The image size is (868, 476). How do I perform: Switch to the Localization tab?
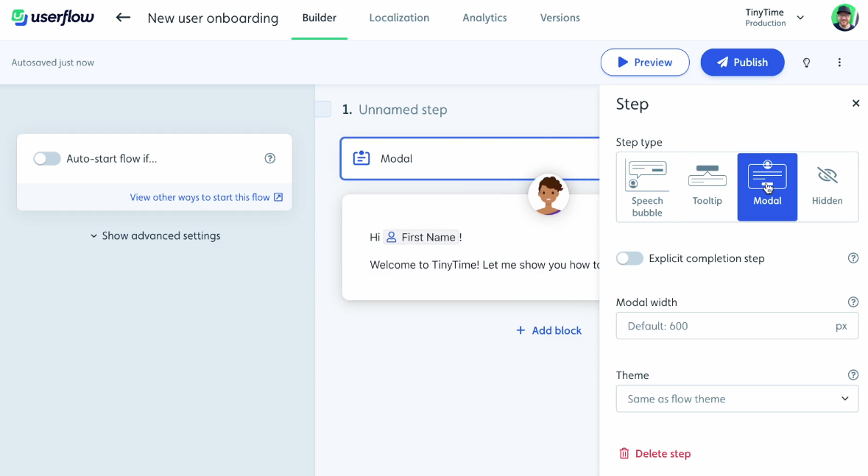398,18
